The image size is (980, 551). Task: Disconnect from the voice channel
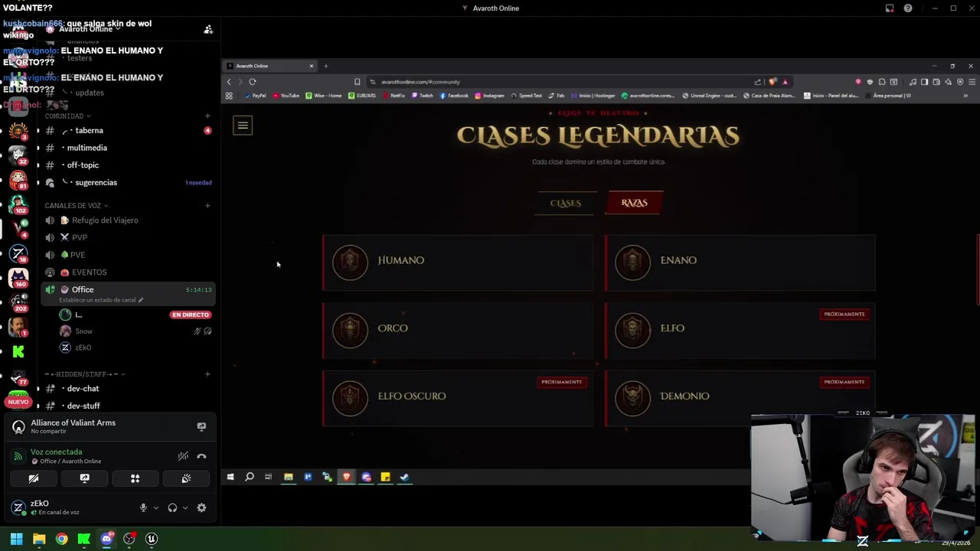coord(201,456)
